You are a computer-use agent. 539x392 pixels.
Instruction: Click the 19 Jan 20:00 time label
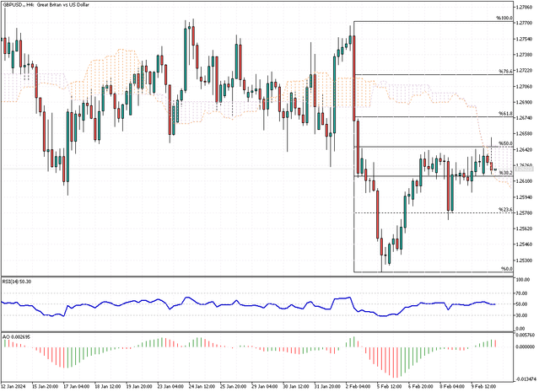[139, 386]
